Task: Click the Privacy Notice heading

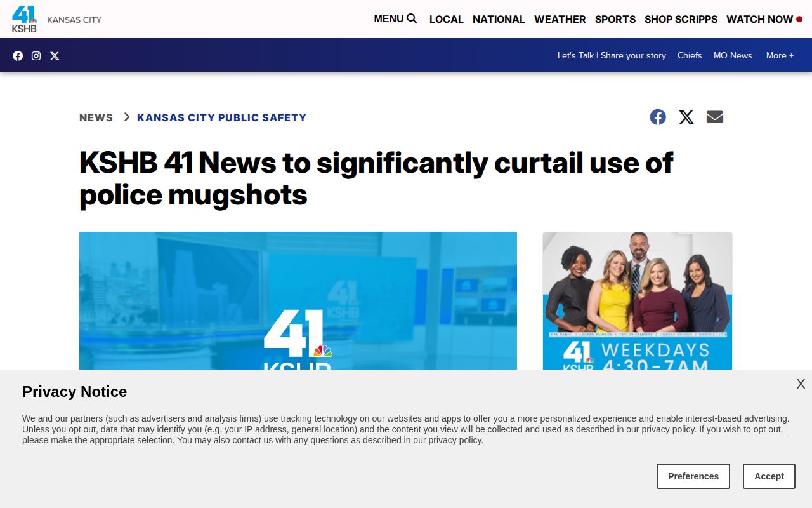Action: pos(74,392)
